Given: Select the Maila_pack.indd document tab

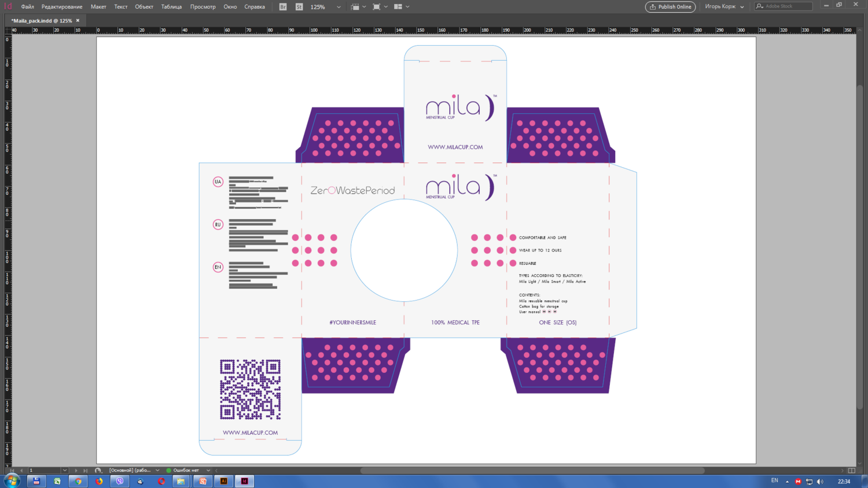Looking at the screenshot, I should pos(42,21).
